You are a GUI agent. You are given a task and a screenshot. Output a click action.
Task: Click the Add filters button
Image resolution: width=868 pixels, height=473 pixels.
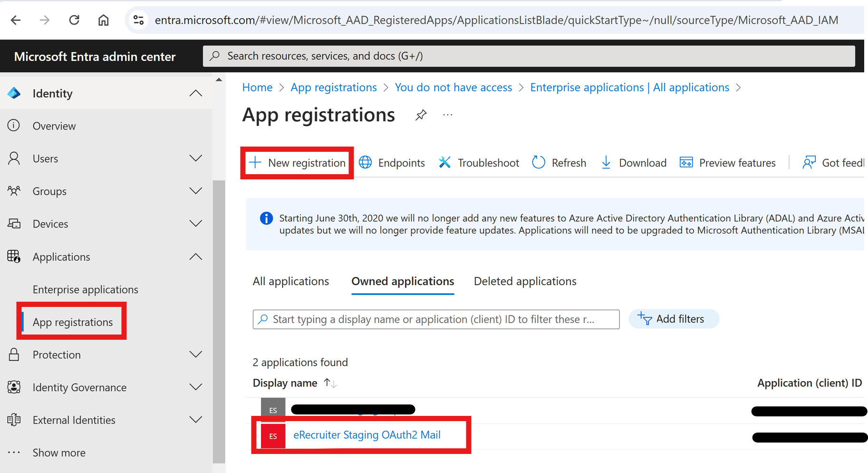point(674,319)
